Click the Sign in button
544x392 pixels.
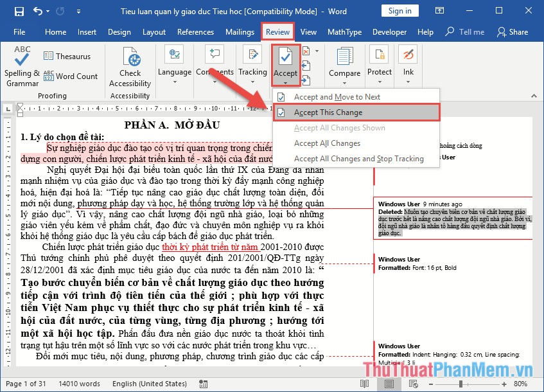[399, 11]
